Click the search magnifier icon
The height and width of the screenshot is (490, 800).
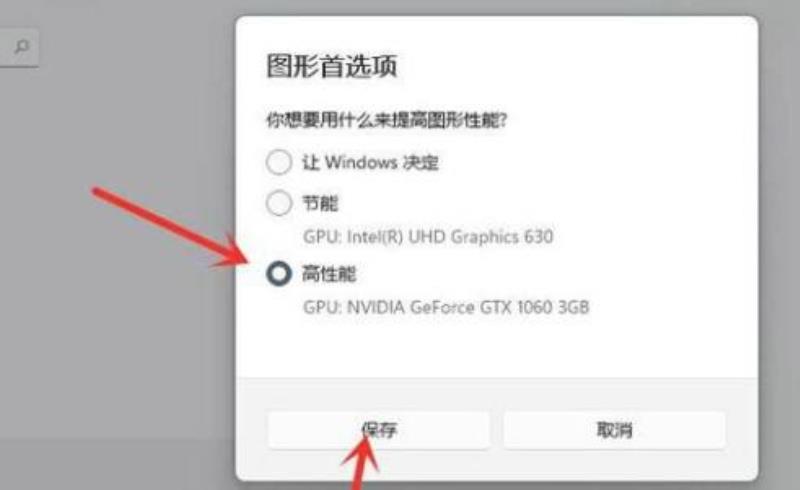[x=21, y=47]
